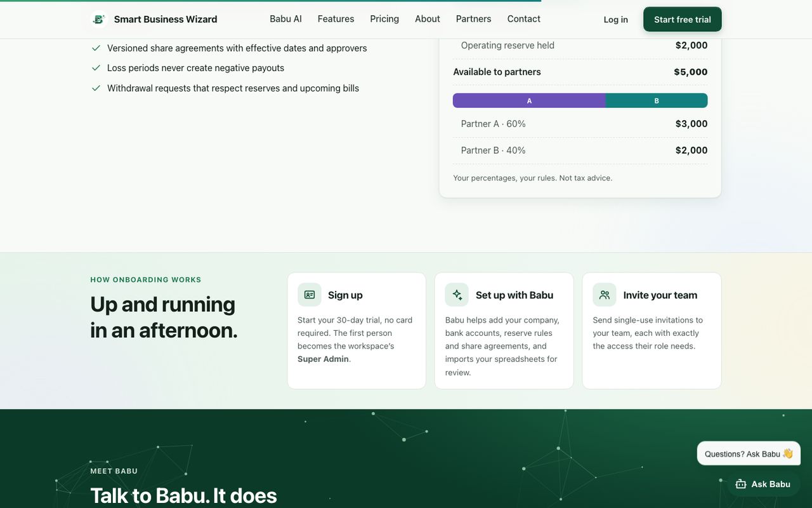Click the Smart Business Wizard brand name

pos(166,19)
